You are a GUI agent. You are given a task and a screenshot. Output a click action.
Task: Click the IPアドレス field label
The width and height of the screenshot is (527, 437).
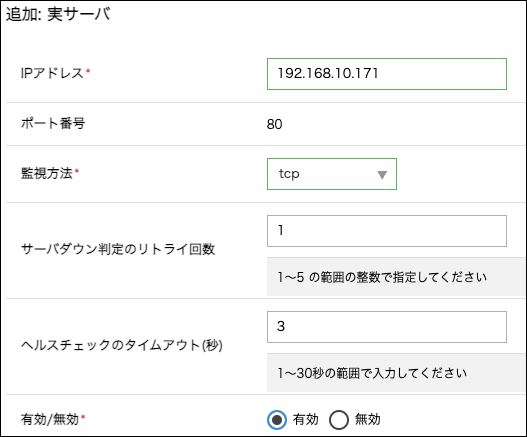pyautogui.click(x=52, y=73)
